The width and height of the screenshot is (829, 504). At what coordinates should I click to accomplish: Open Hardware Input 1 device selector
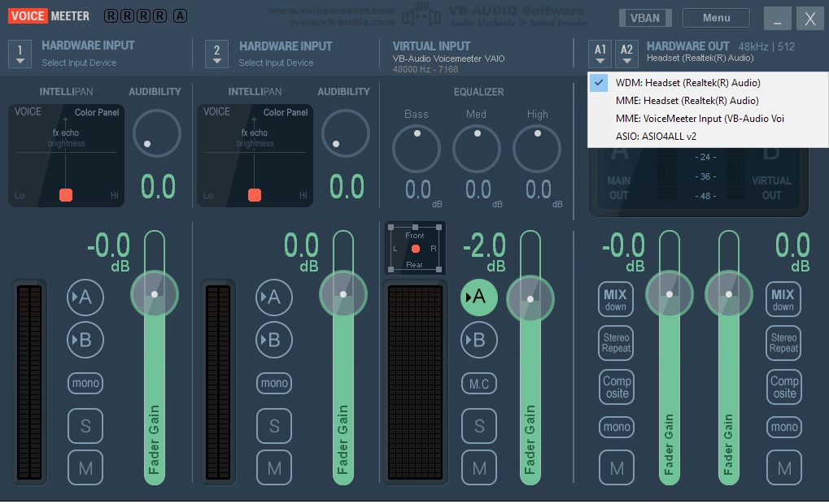(x=20, y=54)
